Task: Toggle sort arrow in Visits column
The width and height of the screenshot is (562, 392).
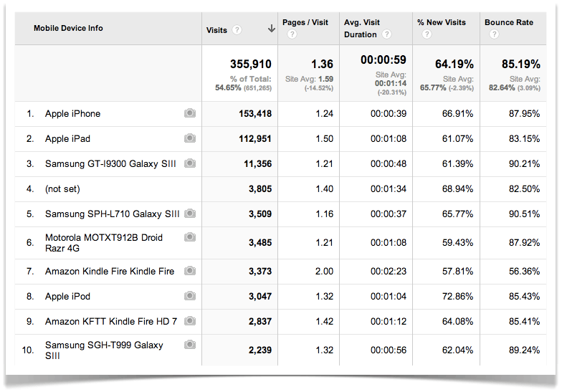Action: 271,29
